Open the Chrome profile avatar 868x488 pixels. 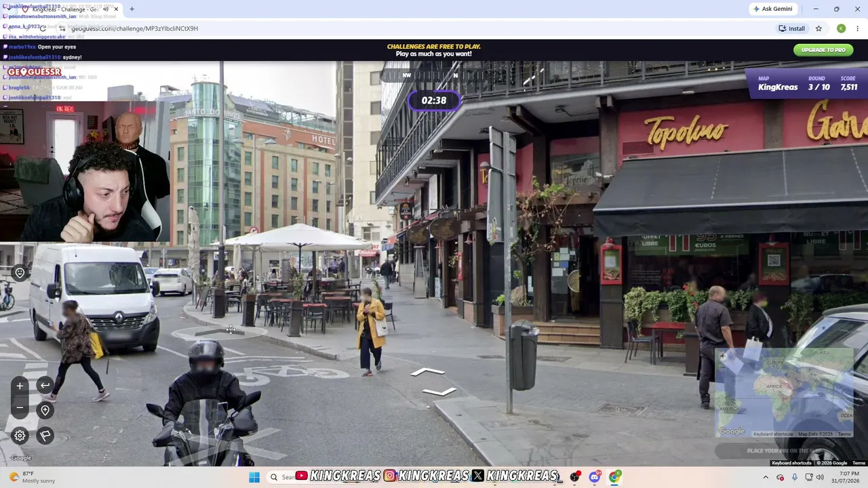841,28
